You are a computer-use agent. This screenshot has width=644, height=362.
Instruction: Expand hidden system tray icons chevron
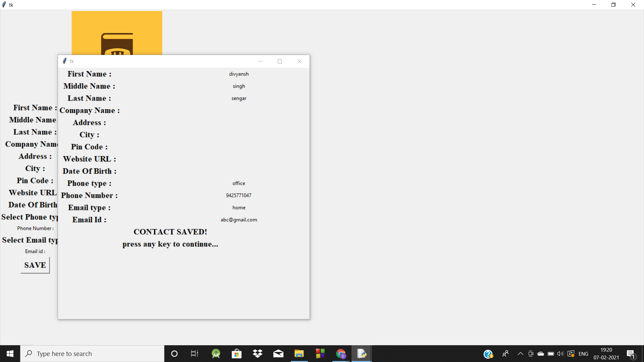click(520, 354)
